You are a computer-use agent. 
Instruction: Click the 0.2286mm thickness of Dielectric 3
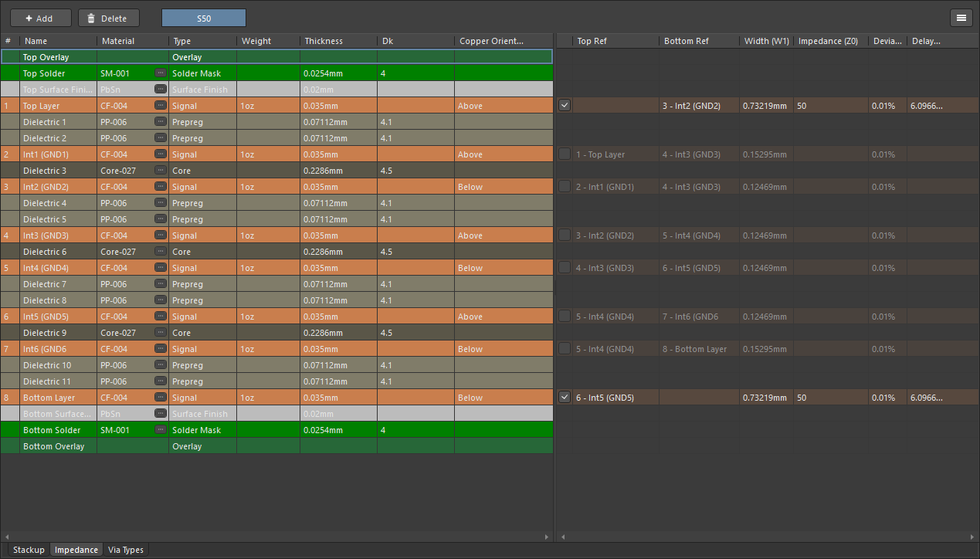coord(338,171)
